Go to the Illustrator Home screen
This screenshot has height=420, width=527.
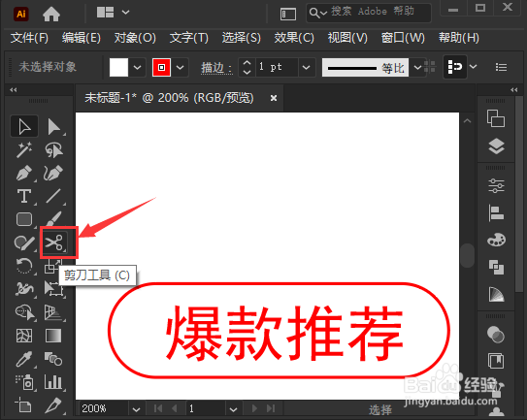[x=51, y=14]
